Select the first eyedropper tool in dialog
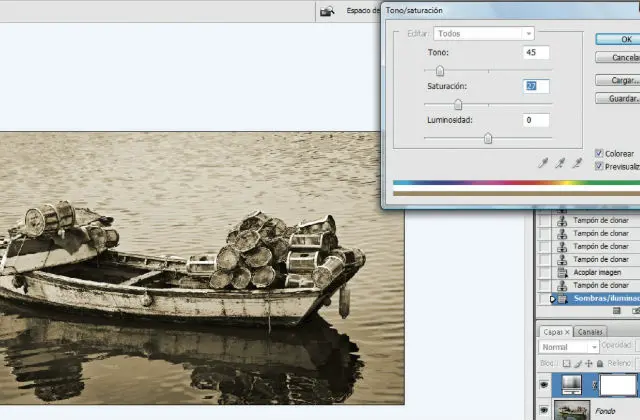This screenshot has height=420, width=640. click(543, 163)
